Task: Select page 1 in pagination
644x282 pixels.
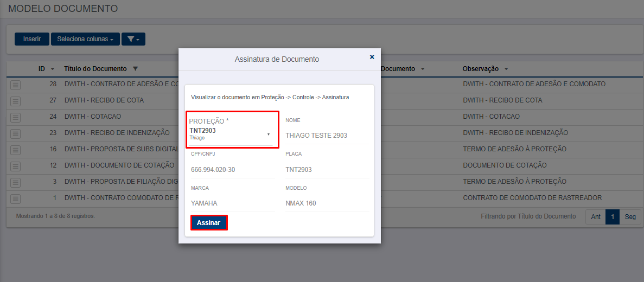Action: tap(613, 217)
